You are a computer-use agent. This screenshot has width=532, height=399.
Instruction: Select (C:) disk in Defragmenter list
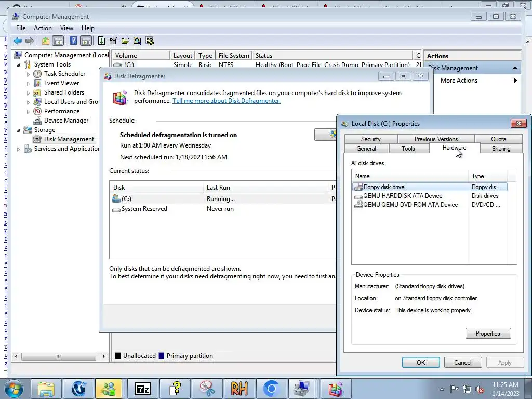click(x=223, y=199)
